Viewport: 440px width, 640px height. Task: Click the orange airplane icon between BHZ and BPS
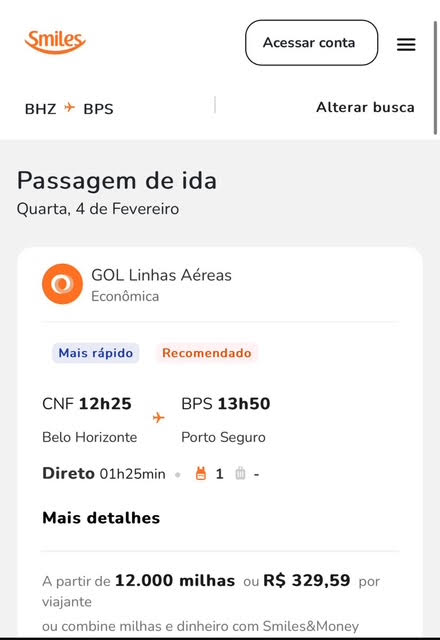click(x=70, y=108)
